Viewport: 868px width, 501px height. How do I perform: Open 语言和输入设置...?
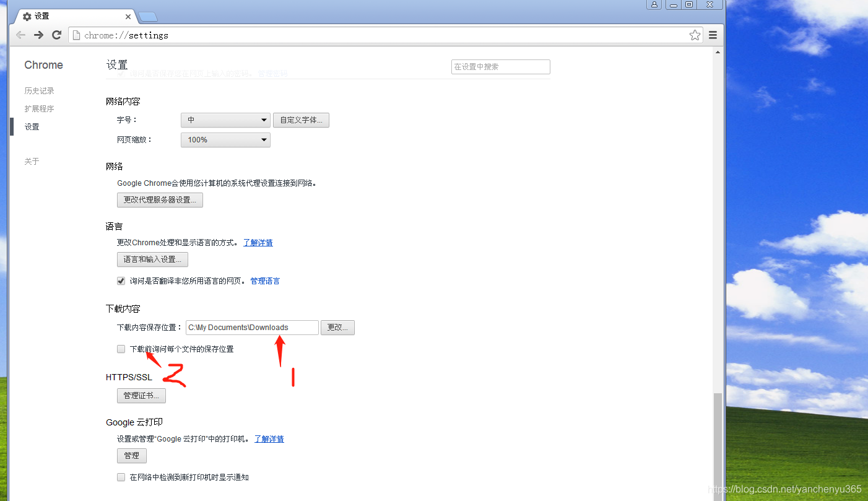point(152,259)
